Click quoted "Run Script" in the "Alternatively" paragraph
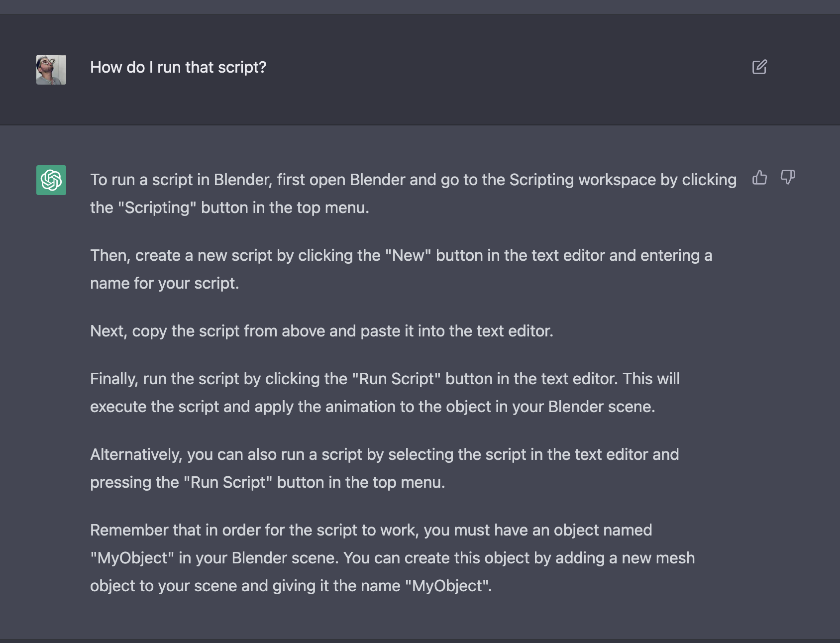This screenshot has height=643, width=840. click(x=228, y=482)
